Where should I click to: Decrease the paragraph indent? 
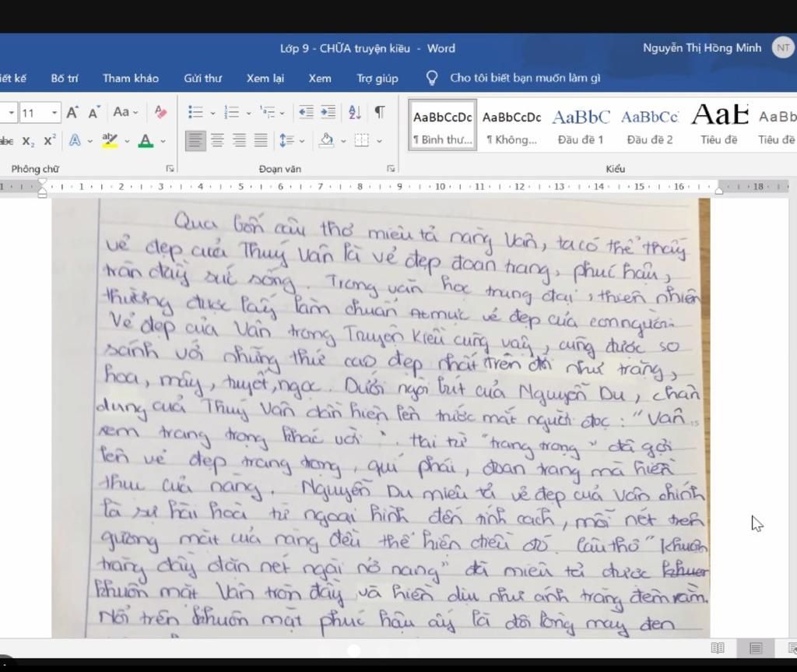tap(306, 112)
